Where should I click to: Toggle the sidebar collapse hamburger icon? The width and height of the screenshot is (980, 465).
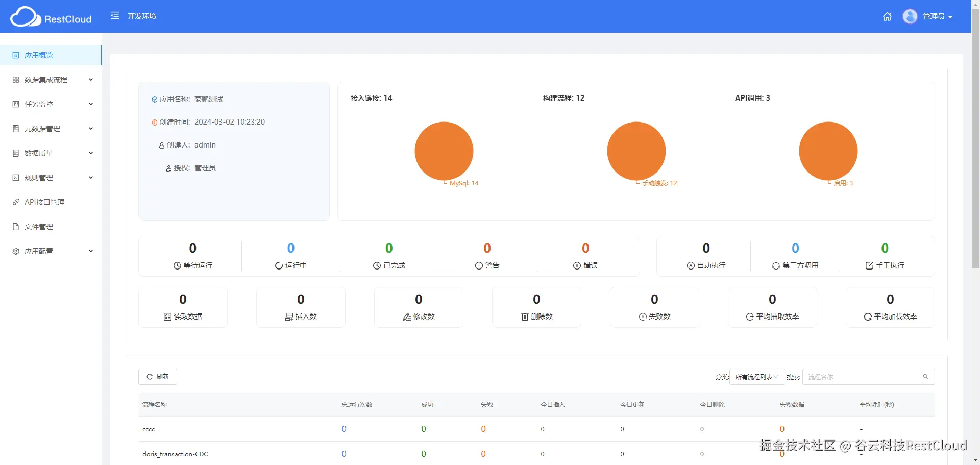coord(115,16)
